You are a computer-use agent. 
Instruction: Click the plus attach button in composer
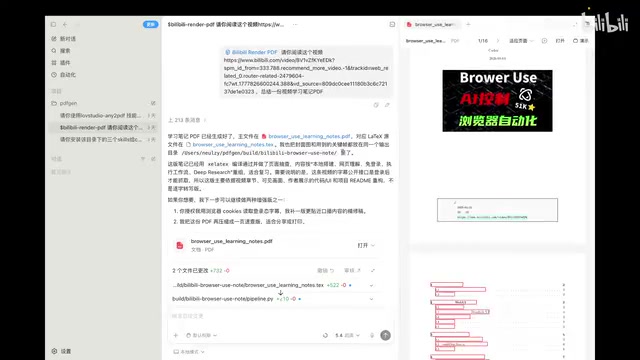[x=176, y=336]
